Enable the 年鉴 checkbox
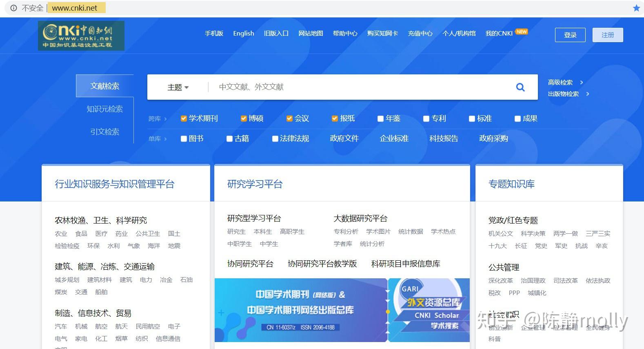The height and width of the screenshot is (349, 644). (380, 119)
